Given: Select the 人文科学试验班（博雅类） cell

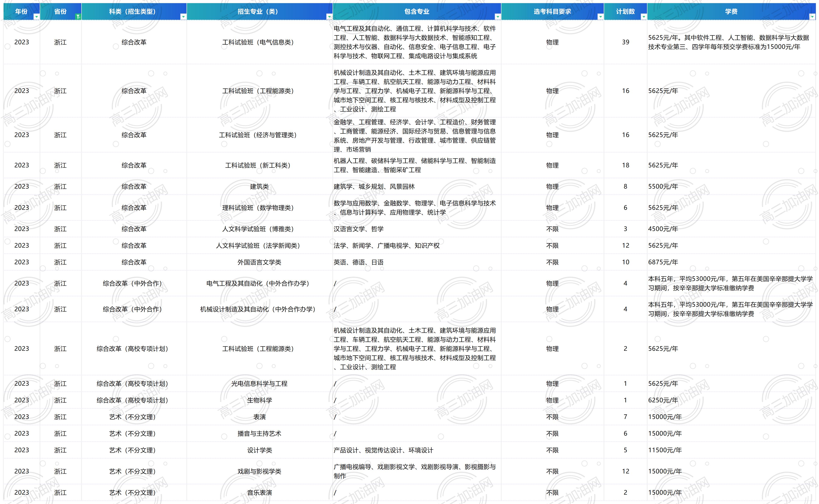Looking at the screenshot, I should (x=260, y=229).
